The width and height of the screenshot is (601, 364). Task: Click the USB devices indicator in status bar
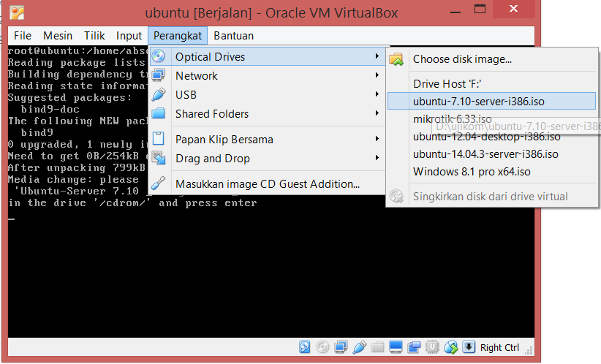pos(359,347)
